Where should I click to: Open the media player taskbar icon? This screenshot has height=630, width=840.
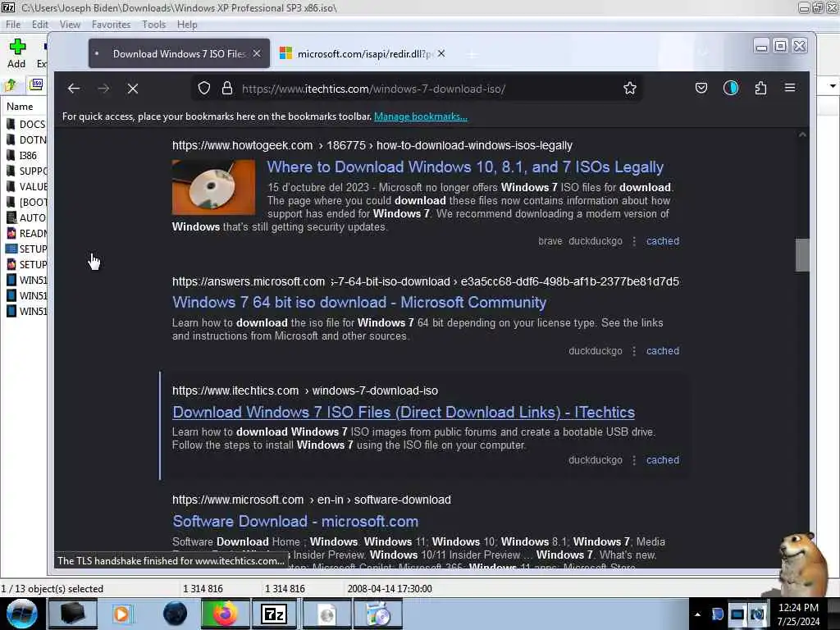tap(121, 614)
